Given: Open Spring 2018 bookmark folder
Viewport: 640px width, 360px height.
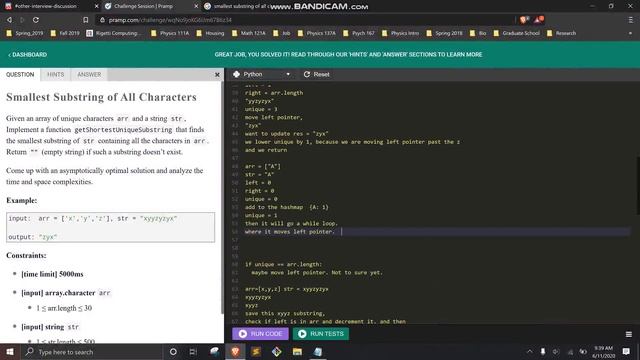Looking at the screenshot, I should click(x=444, y=33).
